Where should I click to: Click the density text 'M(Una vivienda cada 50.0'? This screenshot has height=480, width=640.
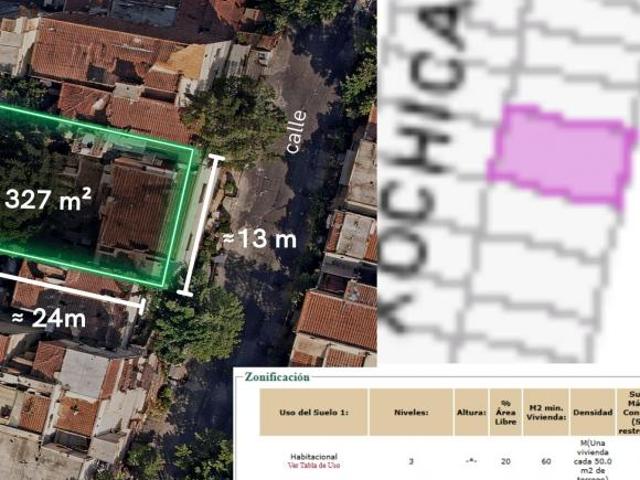(593, 452)
